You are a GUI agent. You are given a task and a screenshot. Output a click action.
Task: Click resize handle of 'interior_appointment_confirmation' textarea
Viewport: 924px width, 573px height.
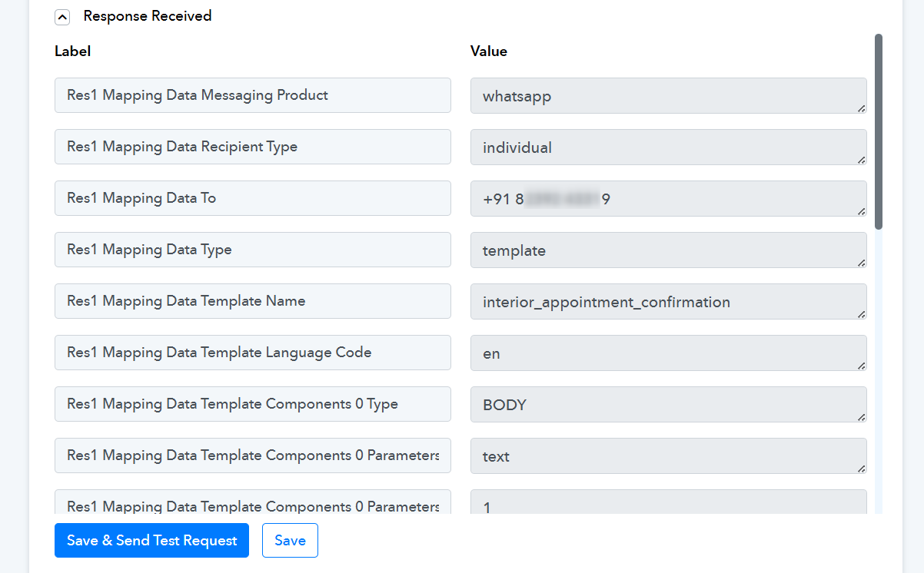coord(861,314)
